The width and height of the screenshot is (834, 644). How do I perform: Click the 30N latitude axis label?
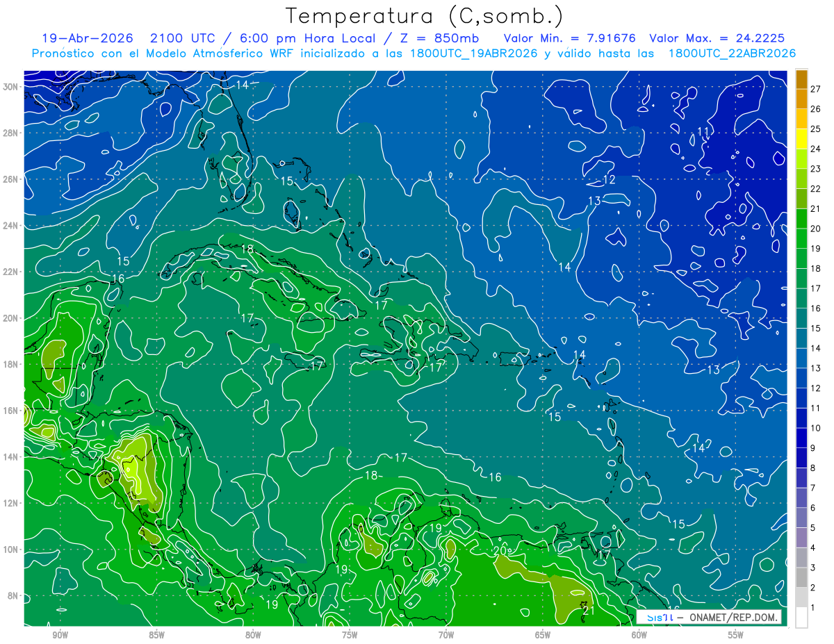[12, 87]
